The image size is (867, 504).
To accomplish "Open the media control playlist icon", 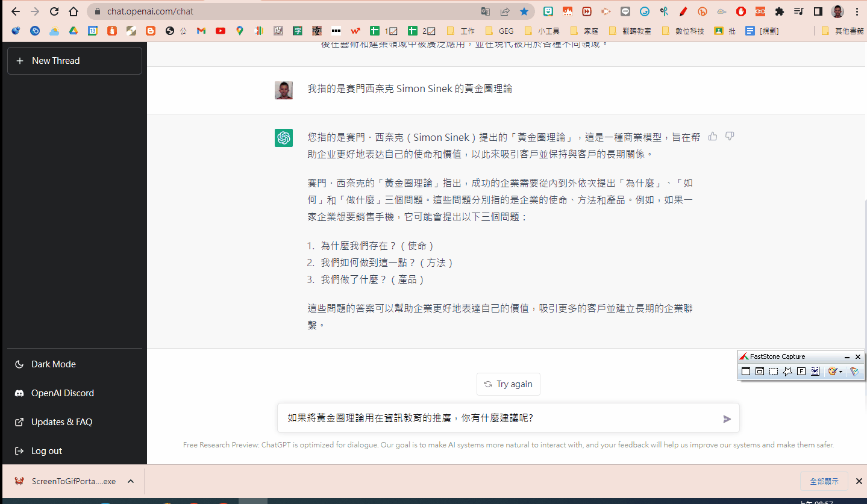I will [x=799, y=11].
